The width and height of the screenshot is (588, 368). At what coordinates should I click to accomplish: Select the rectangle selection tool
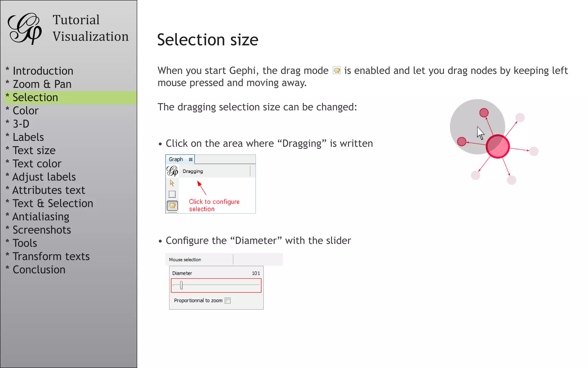point(172,194)
